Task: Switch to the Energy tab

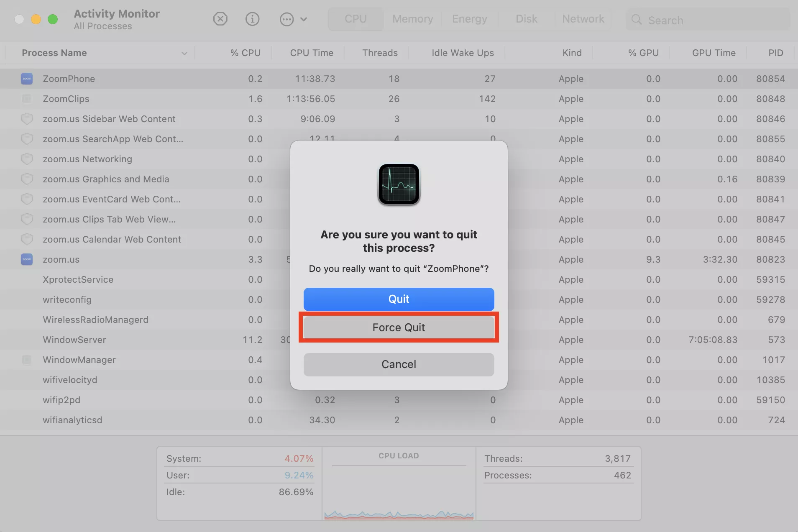Action: point(469,19)
